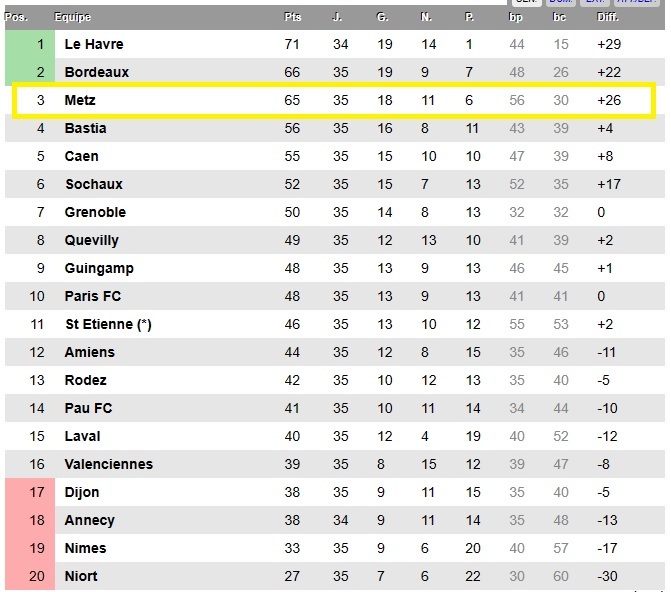
Task: Open the Le Havre team link
Action: coord(94,44)
